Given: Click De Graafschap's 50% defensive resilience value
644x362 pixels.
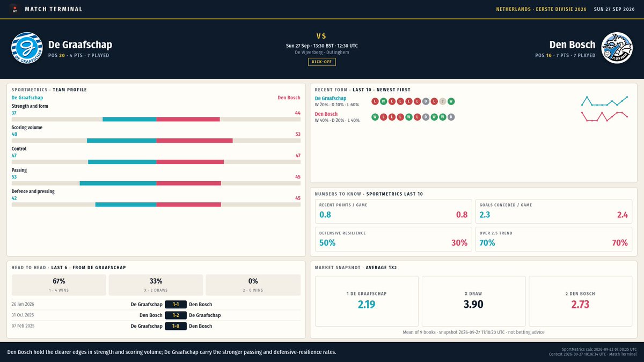Looking at the screenshot, I should 327,243.
